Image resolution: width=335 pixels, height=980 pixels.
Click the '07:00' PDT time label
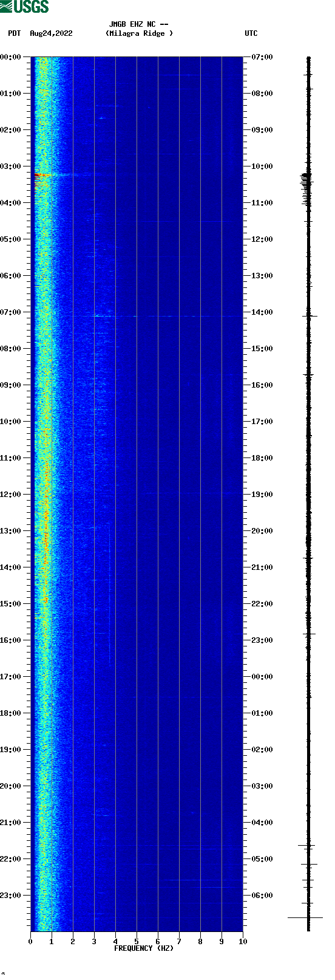[11, 312]
